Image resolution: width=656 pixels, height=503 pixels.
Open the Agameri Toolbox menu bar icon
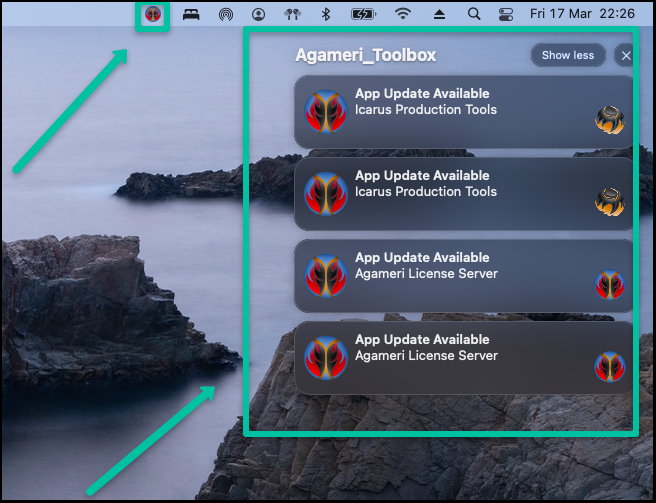pos(153,14)
